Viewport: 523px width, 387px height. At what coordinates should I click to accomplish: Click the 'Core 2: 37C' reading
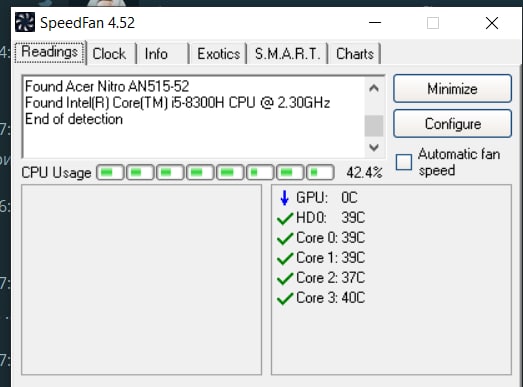click(x=330, y=278)
